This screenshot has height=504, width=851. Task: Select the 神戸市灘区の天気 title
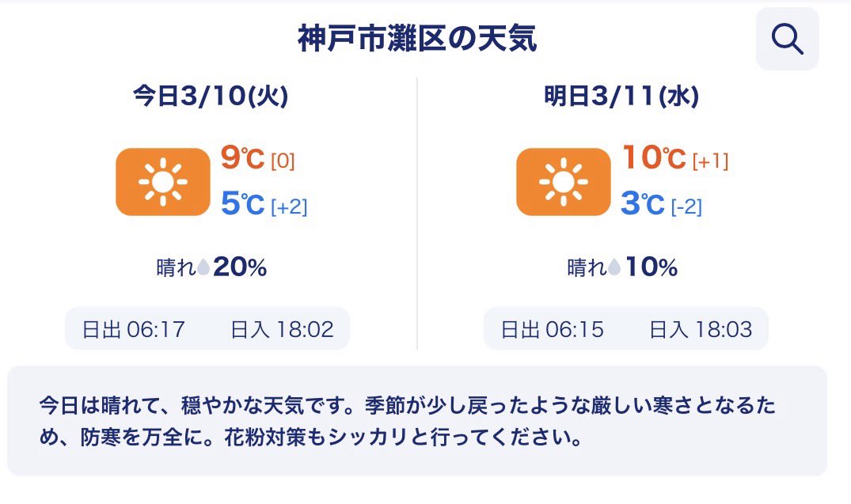point(417,39)
